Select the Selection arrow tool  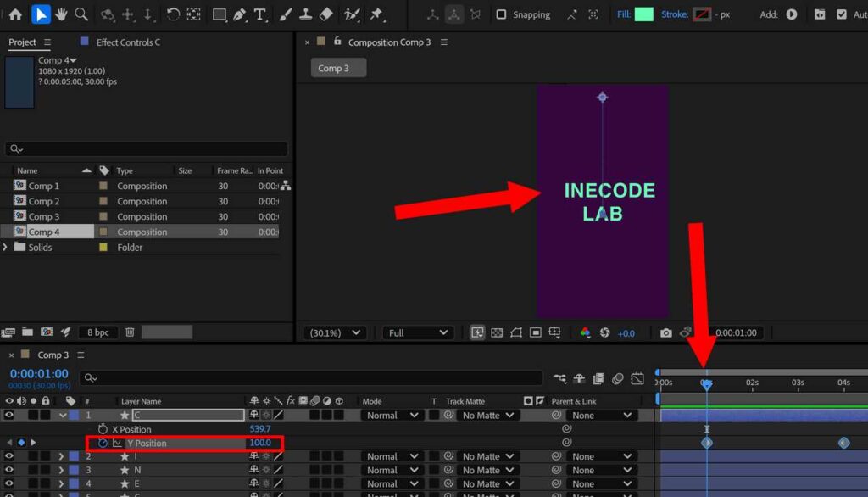click(41, 14)
